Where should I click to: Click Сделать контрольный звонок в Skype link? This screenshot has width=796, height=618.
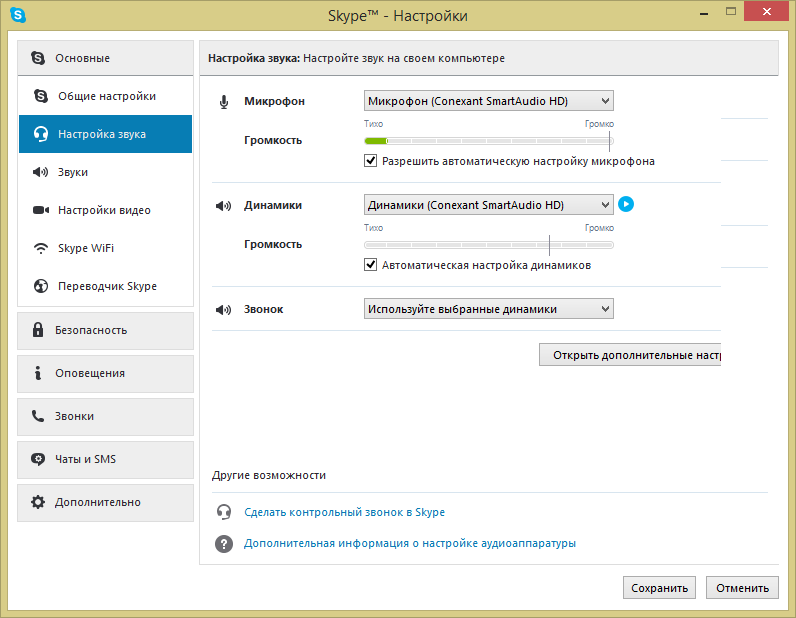coord(344,512)
